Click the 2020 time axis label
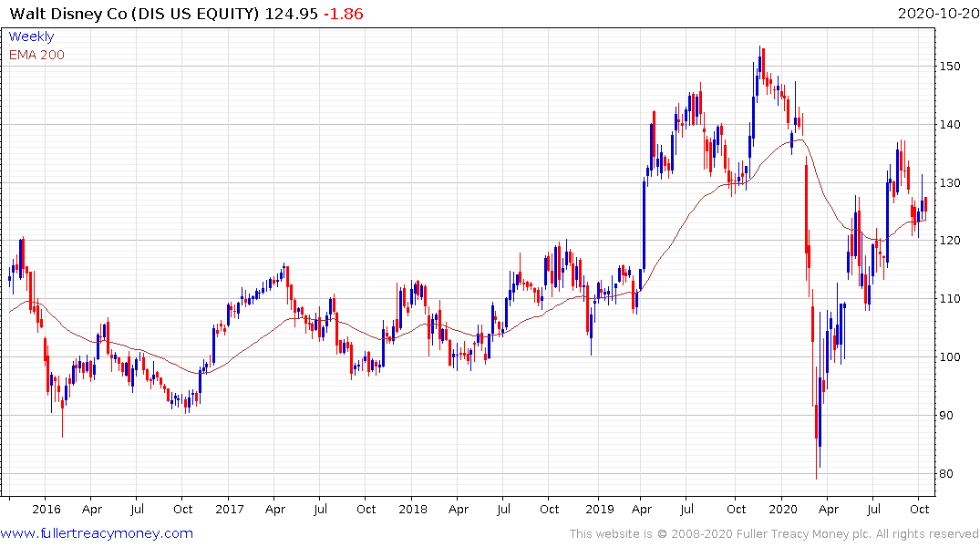This screenshot has width=980, height=547. click(782, 510)
